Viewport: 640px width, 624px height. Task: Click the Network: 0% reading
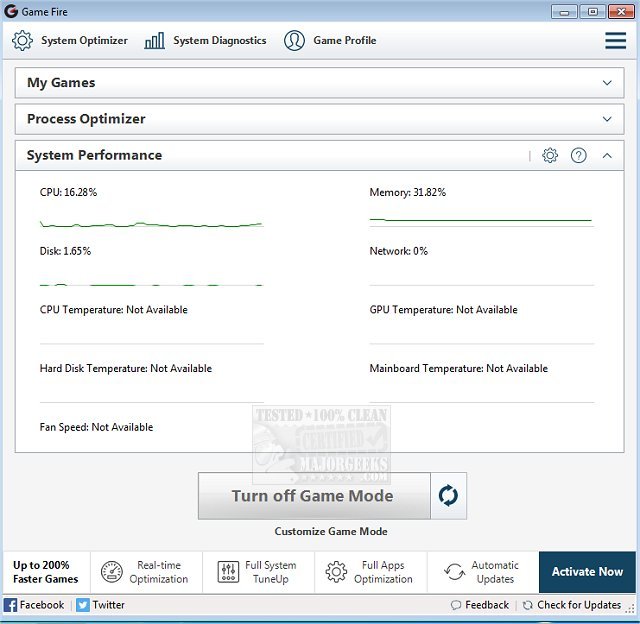(398, 251)
